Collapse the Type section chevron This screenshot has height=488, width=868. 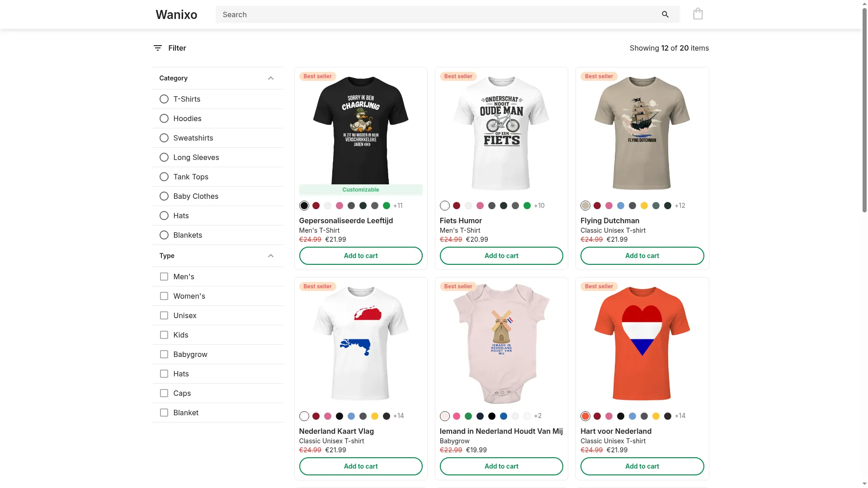(x=271, y=256)
